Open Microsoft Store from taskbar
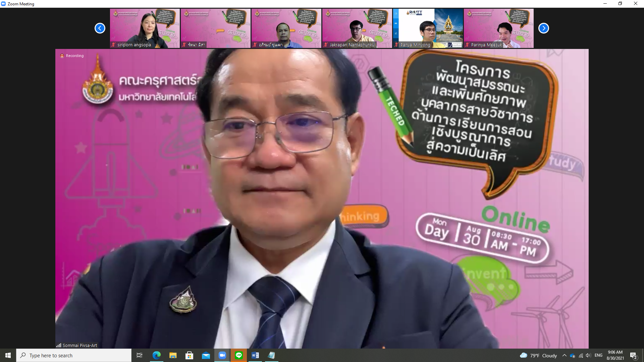 [x=189, y=355]
